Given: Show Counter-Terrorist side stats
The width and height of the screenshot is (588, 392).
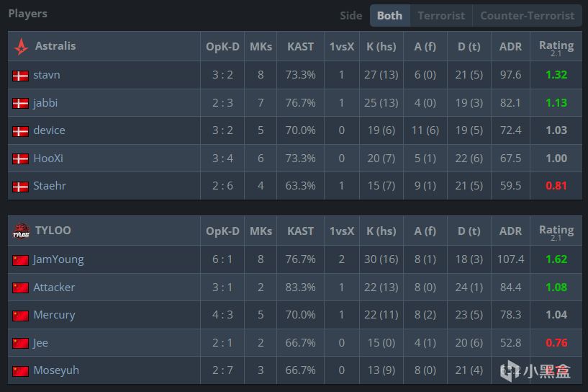Looking at the screenshot, I should [x=527, y=15].
